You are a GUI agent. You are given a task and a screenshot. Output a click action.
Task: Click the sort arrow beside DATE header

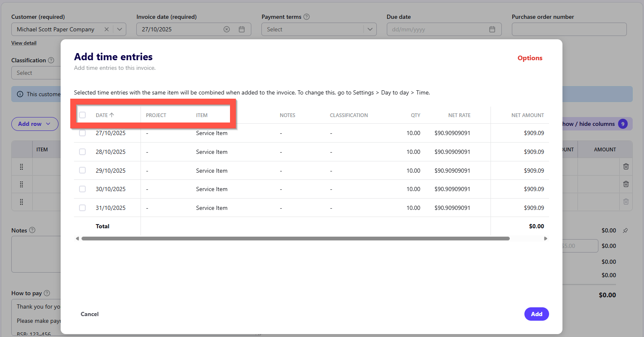click(112, 115)
